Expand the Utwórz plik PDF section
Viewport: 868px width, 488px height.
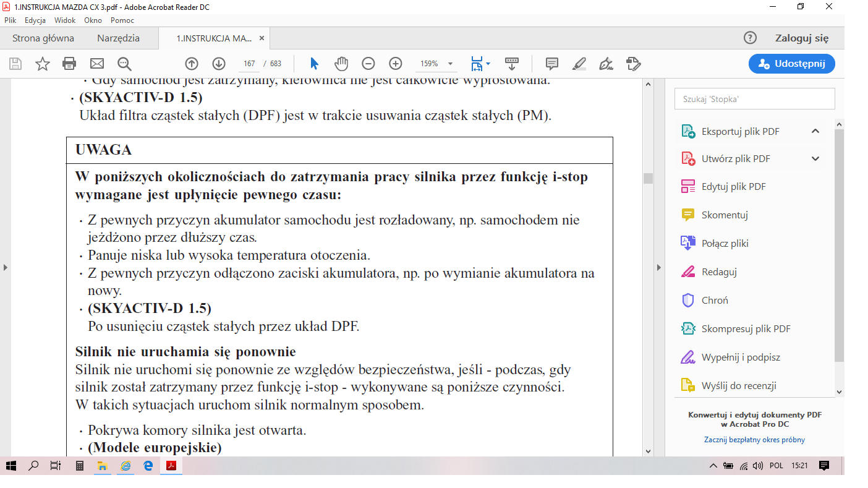click(x=815, y=159)
